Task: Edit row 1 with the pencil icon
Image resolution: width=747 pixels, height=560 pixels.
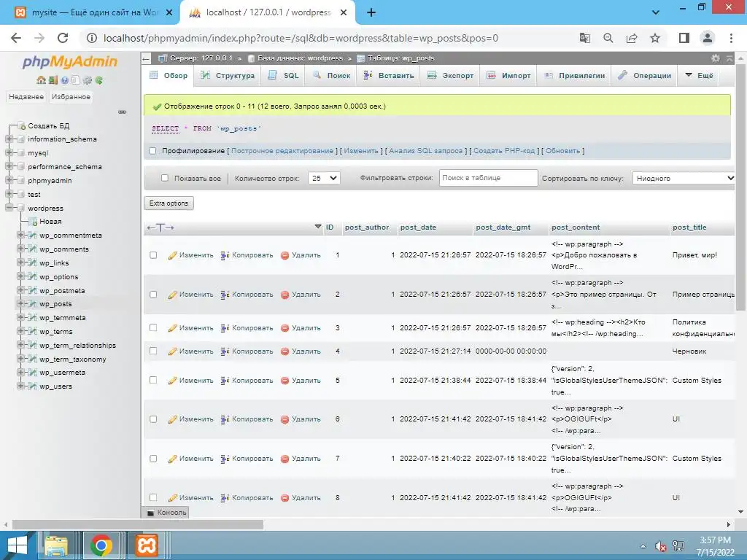Action: pos(172,256)
